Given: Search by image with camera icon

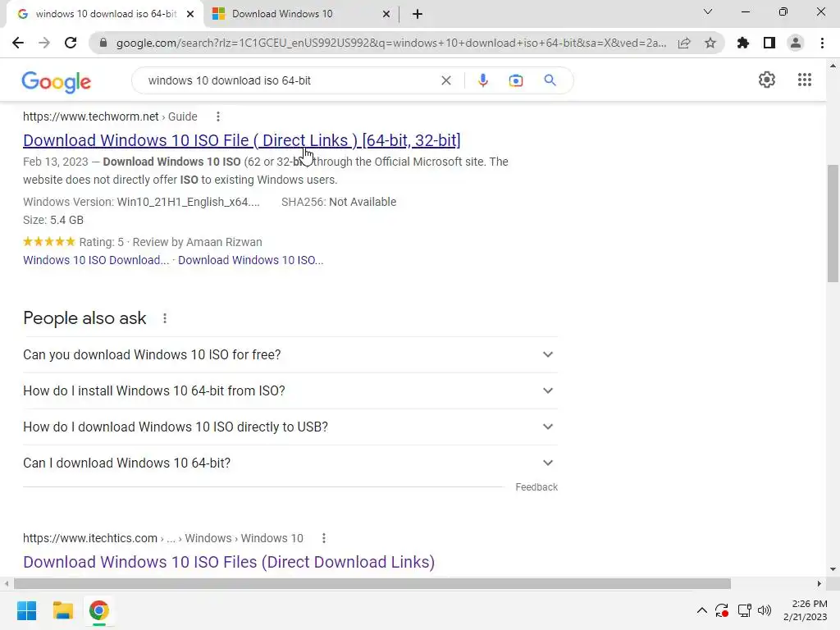Looking at the screenshot, I should 516,80.
